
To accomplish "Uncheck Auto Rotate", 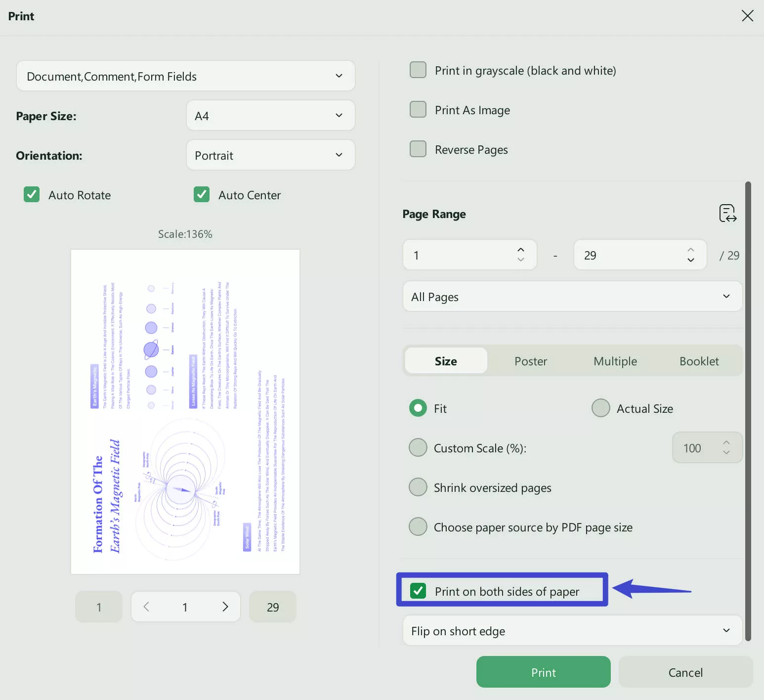I will [31, 194].
